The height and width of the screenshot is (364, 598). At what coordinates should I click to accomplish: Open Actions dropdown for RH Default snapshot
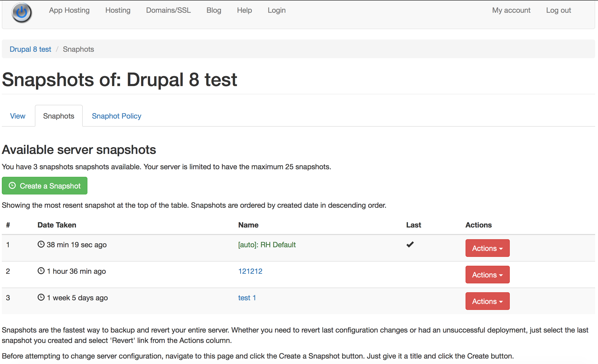(487, 248)
